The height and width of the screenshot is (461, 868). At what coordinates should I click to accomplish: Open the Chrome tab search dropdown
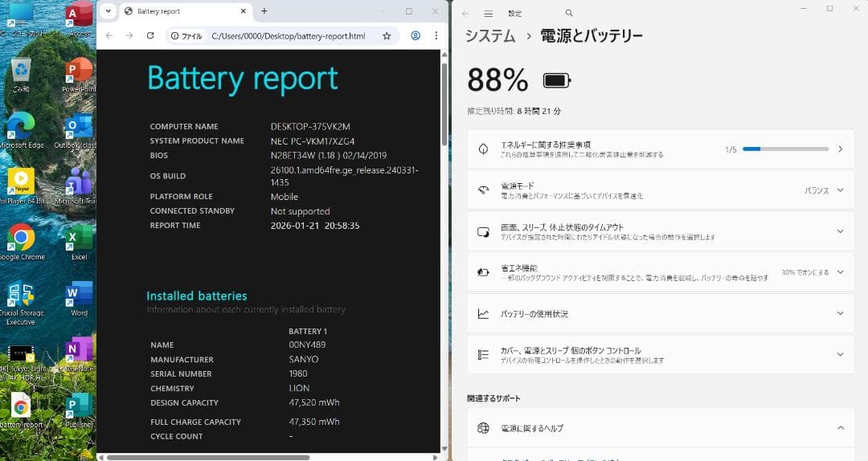(x=108, y=11)
